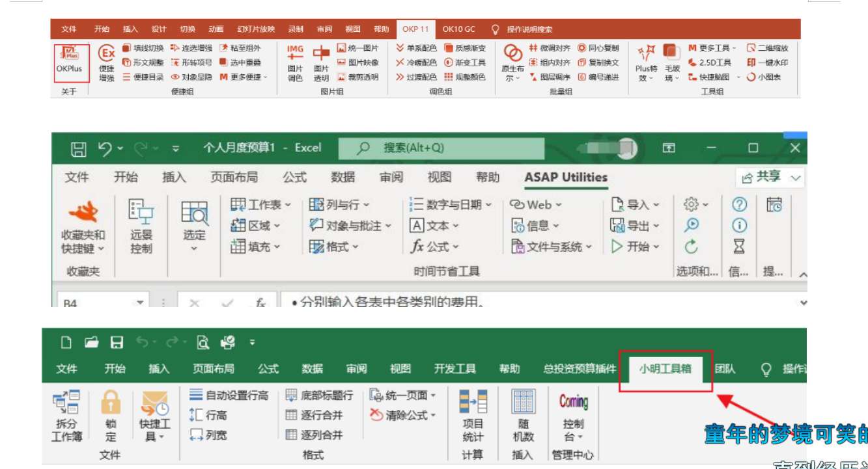
Task: Click the 搜索(Alt+Q) search box
Action: point(441,148)
